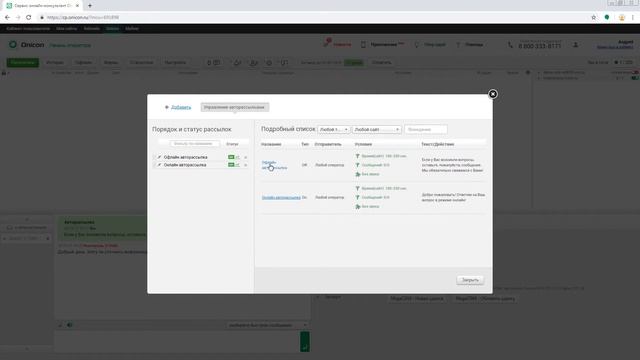The height and width of the screenshot is (360, 640).
Task: Edit Онлайн авторассылка via pencil icon
Action: [159, 165]
